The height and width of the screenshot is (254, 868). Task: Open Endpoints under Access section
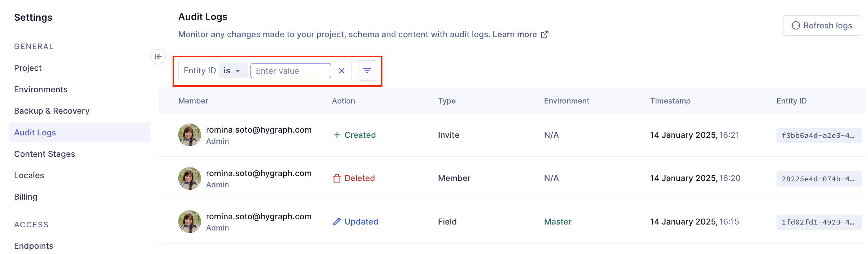pyautogui.click(x=34, y=246)
